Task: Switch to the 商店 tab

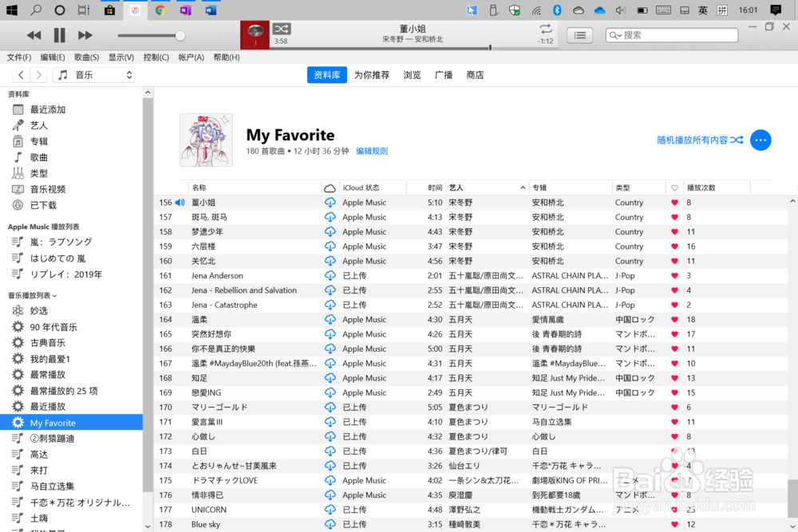Action: pos(475,75)
